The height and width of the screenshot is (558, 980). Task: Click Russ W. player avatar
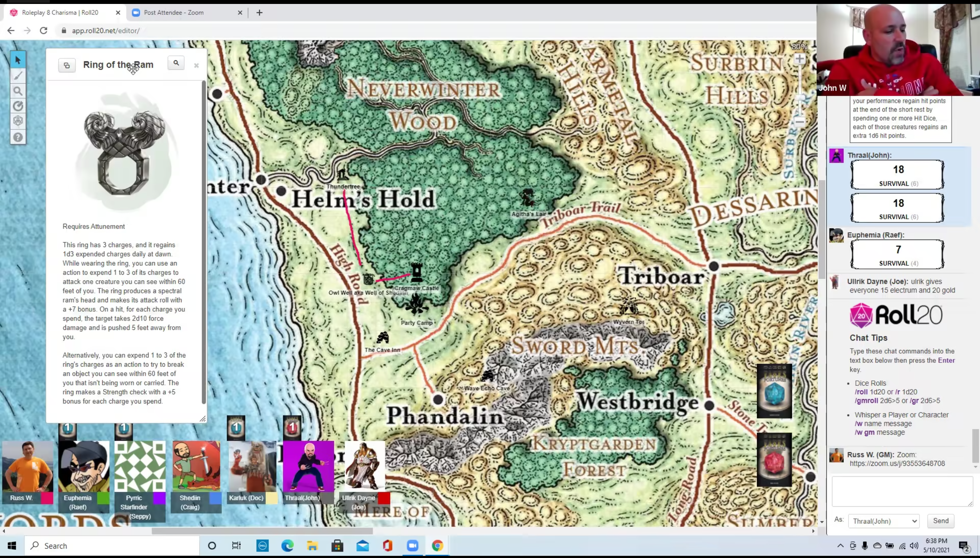(x=28, y=467)
